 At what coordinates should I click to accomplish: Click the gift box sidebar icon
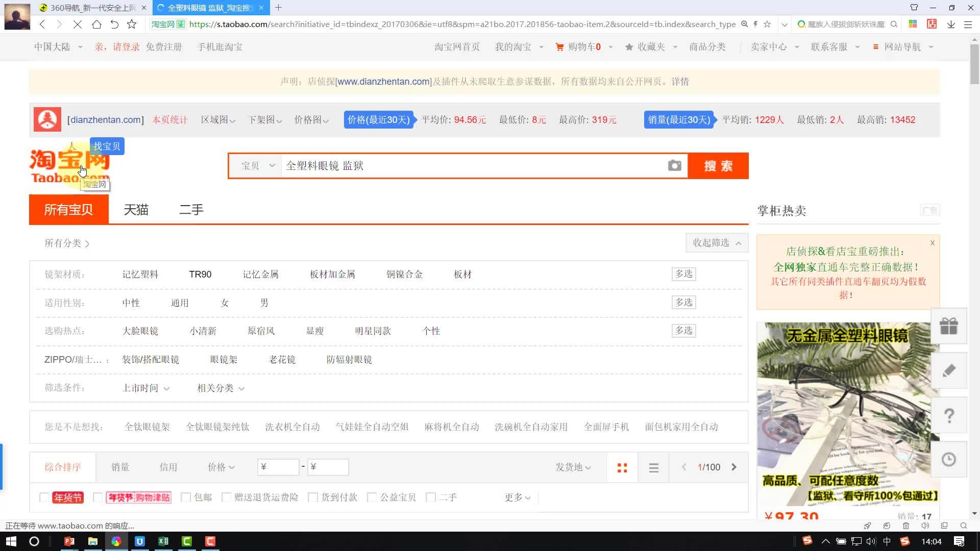pyautogui.click(x=948, y=326)
